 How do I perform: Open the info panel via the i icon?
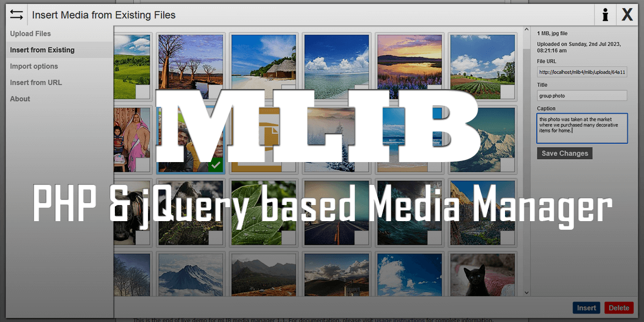point(604,14)
